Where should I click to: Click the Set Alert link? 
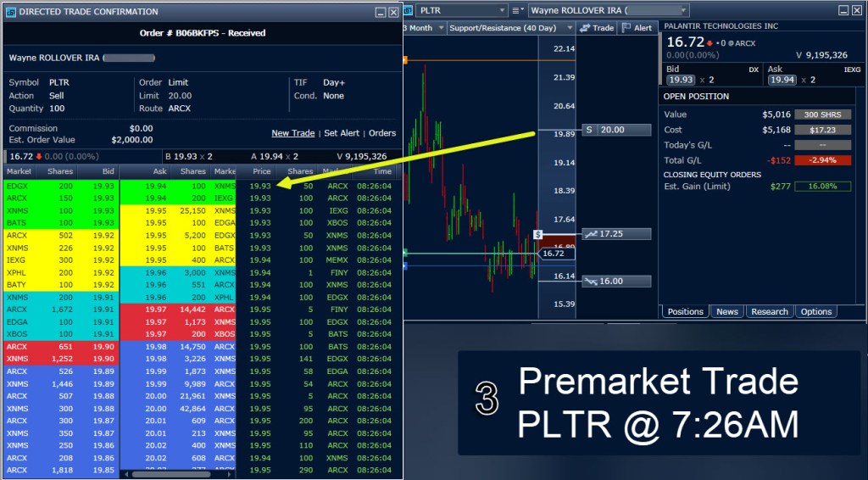pos(341,133)
